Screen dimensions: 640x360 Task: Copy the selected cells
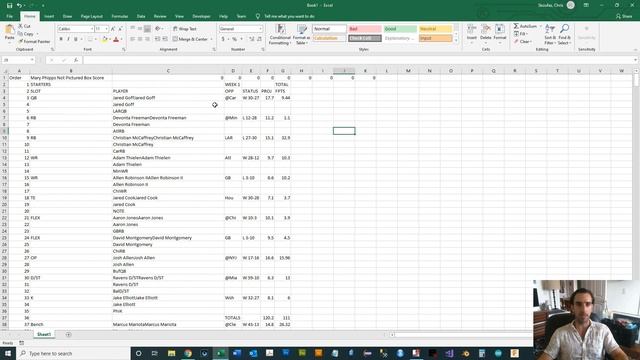pos(26,34)
